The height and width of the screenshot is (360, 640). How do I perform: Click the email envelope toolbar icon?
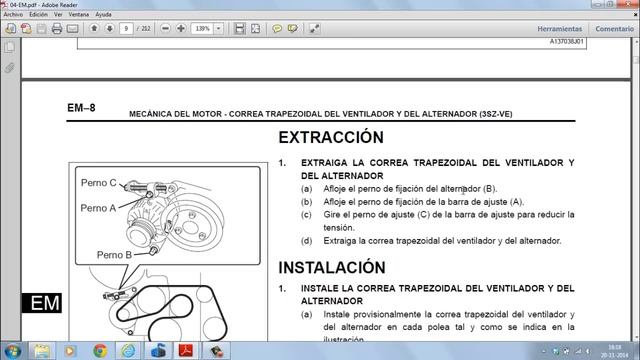[x=72, y=29]
